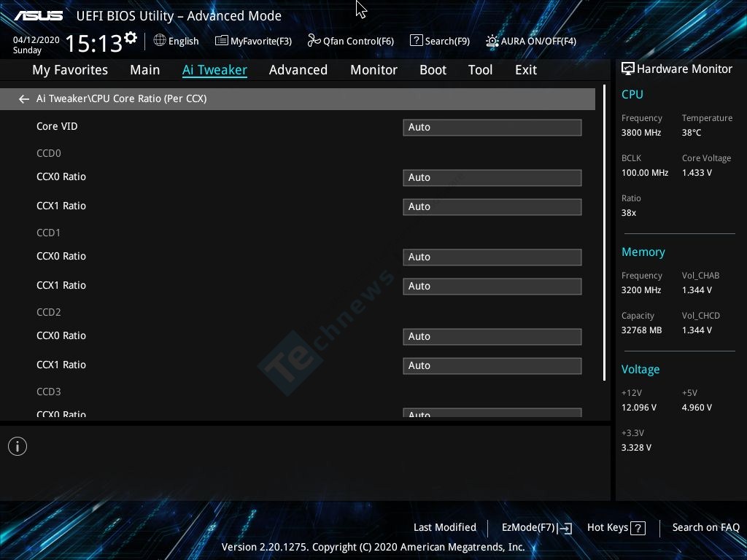Set CCD1 CCX1 Ratio Auto field
This screenshot has height=560, width=747.
[x=492, y=286]
